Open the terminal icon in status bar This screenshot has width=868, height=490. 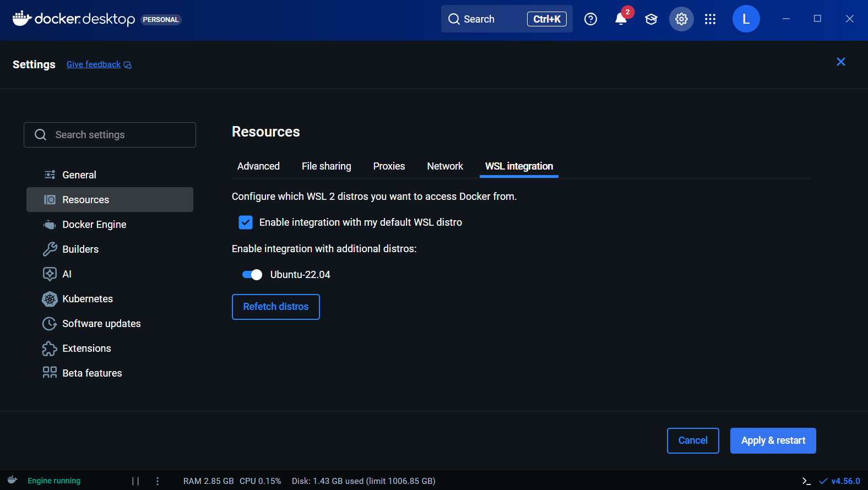click(x=806, y=481)
